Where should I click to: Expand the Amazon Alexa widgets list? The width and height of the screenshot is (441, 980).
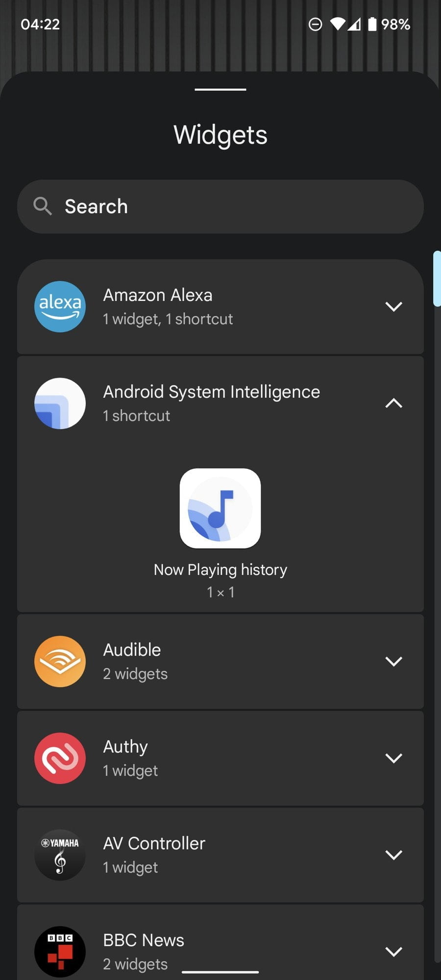click(393, 307)
